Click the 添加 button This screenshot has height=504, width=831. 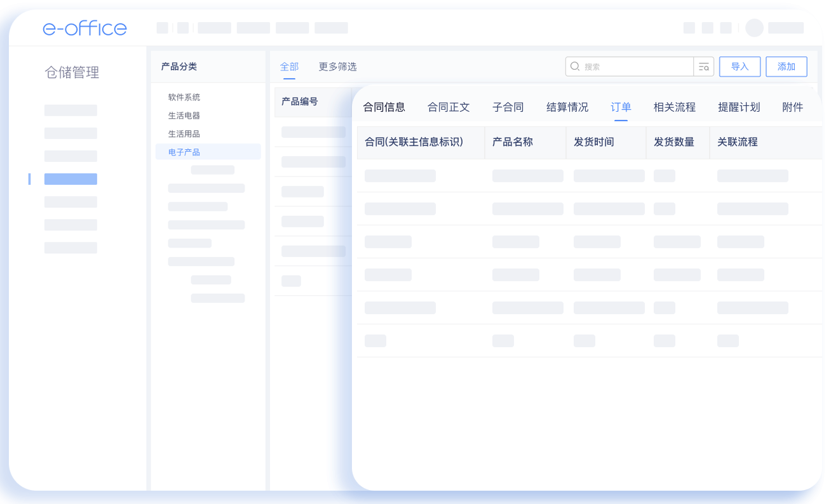tap(787, 67)
